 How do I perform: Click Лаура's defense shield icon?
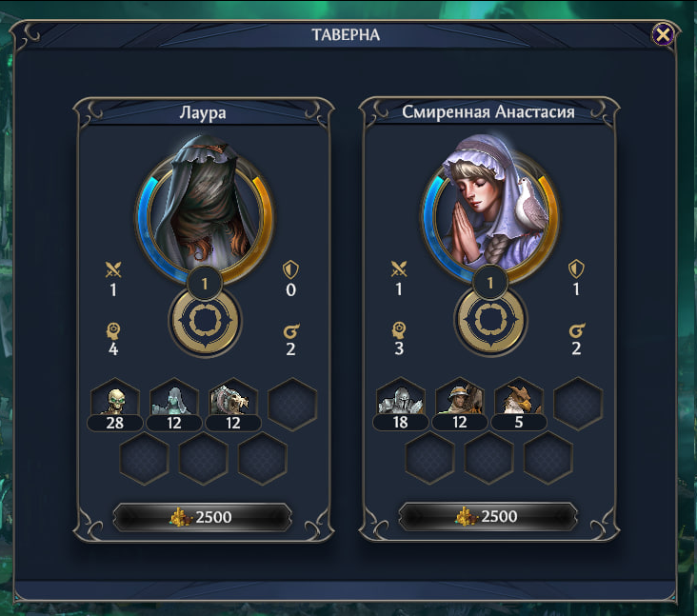[290, 269]
